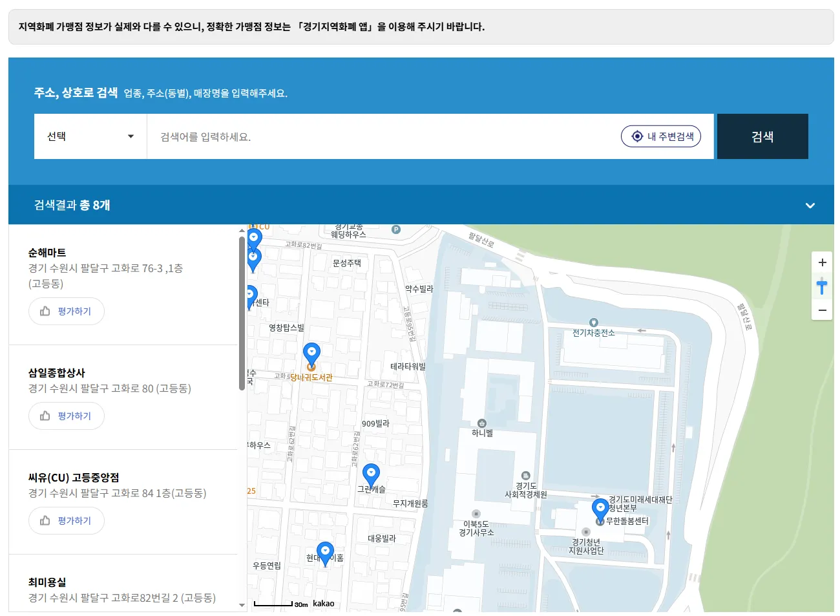840x616 pixels.
Task: Click the parking P icon on map
Action: 396,229
